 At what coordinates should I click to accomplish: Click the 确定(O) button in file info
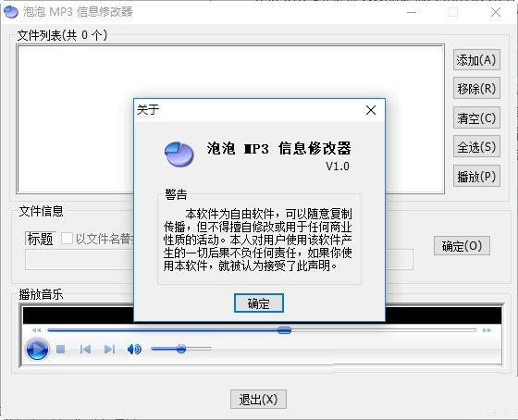(462, 245)
